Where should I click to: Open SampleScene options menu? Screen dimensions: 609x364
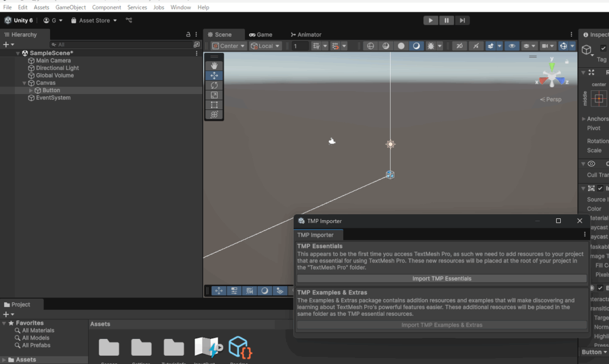[196, 53]
